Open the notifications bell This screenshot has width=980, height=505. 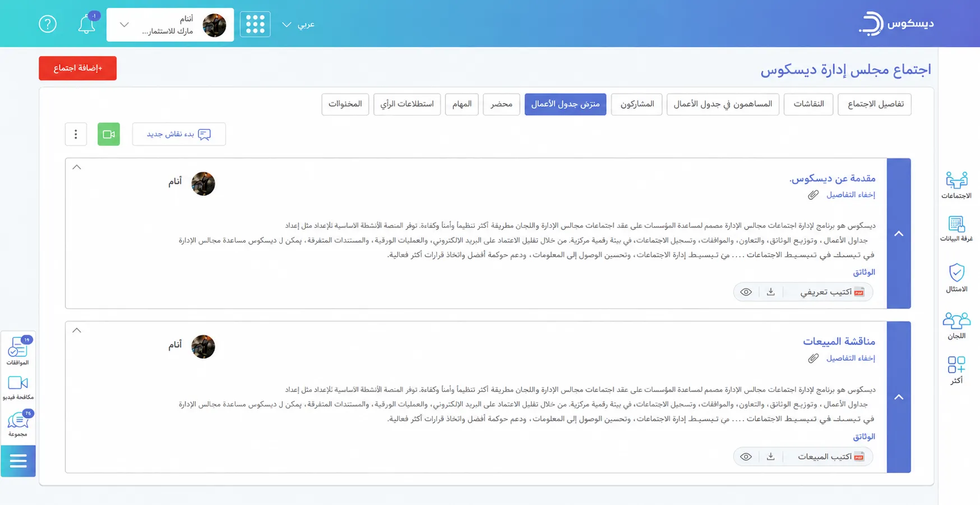point(87,24)
